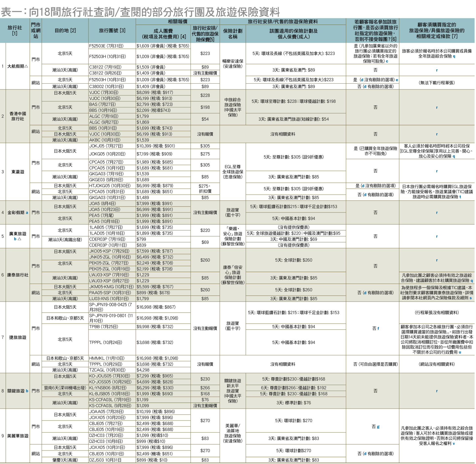Click the $266 insurance premium cell
The width and height of the screenshot is (476, 464).
tap(205, 388)
